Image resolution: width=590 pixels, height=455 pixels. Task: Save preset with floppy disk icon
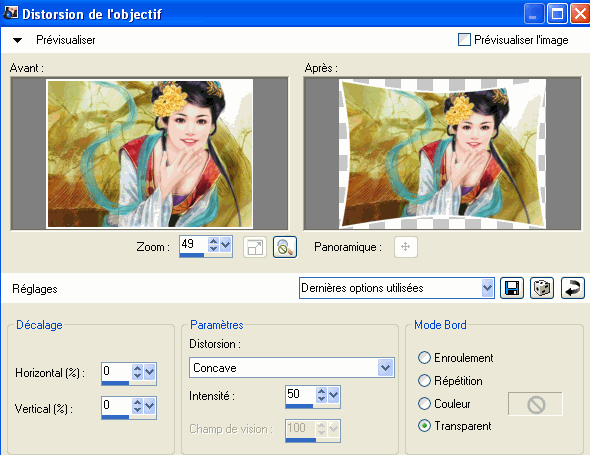512,288
